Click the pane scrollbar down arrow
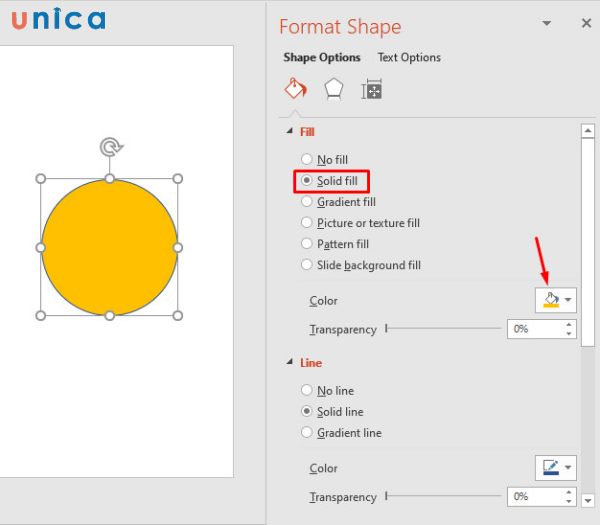 (x=588, y=500)
